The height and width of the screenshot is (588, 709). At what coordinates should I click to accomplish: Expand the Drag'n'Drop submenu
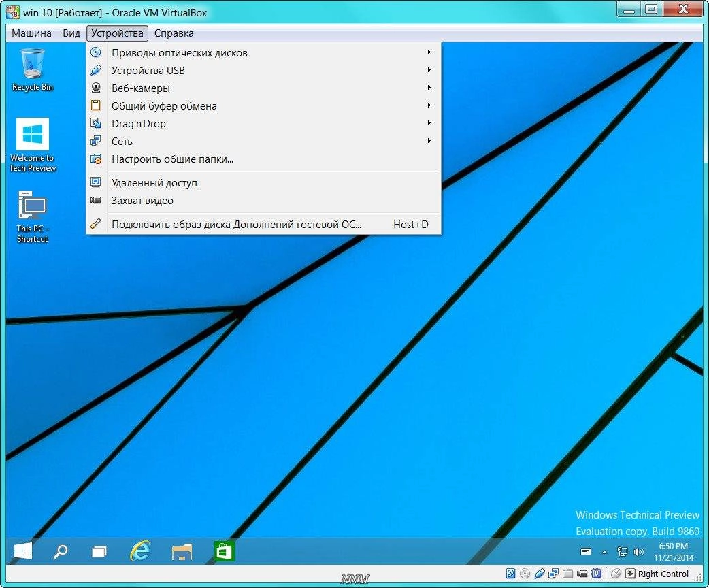click(x=263, y=123)
